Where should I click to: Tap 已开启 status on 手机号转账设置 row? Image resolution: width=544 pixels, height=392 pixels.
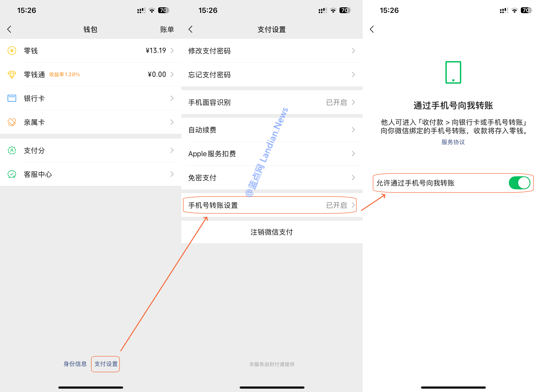pos(336,205)
